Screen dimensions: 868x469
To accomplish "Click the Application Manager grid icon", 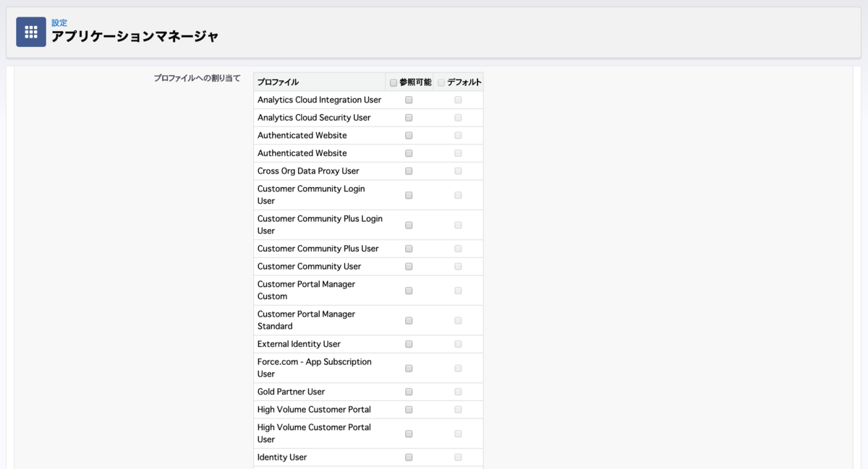I will 31,32.
